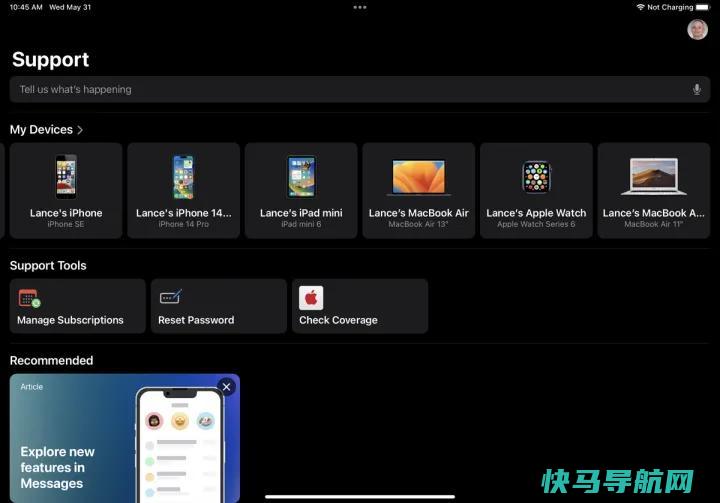The image size is (720, 503).
Task: Focus the "Tell us what's happening" search field
Action: [x=360, y=90]
